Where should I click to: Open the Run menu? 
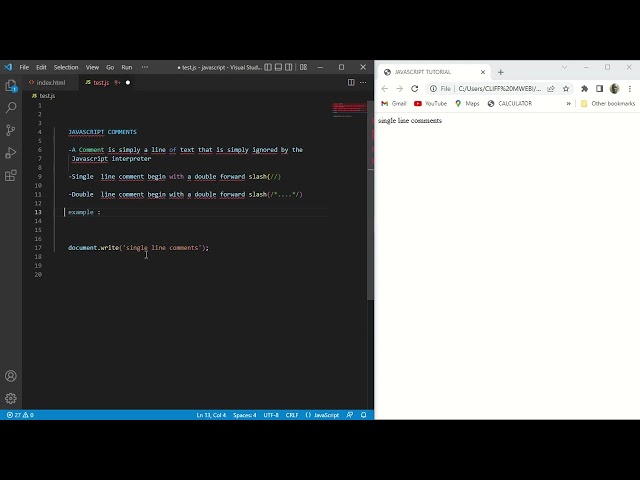pyautogui.click(x=127, y=67)
